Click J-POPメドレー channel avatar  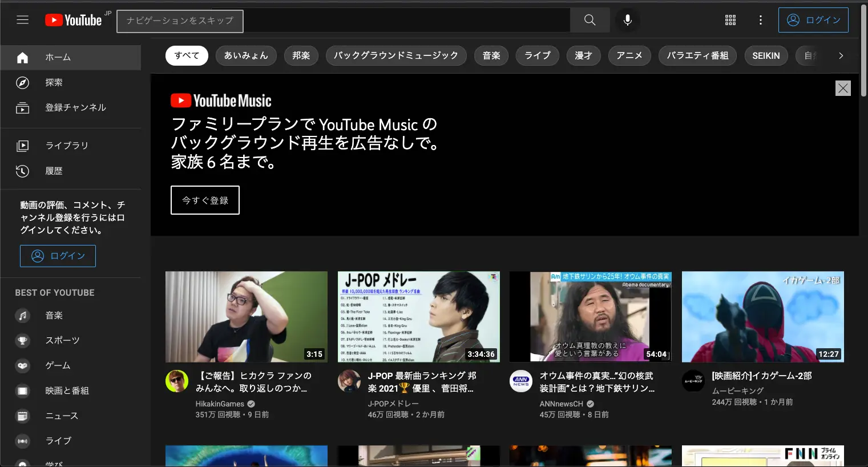click(349, 381)
